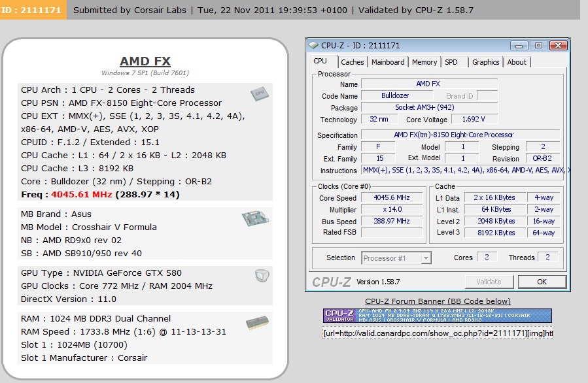Image resolution: width=588 pixels, height=383 pixels.
Task: Click the L3 cache 8192 KB summary line
Action: (77, 168)
